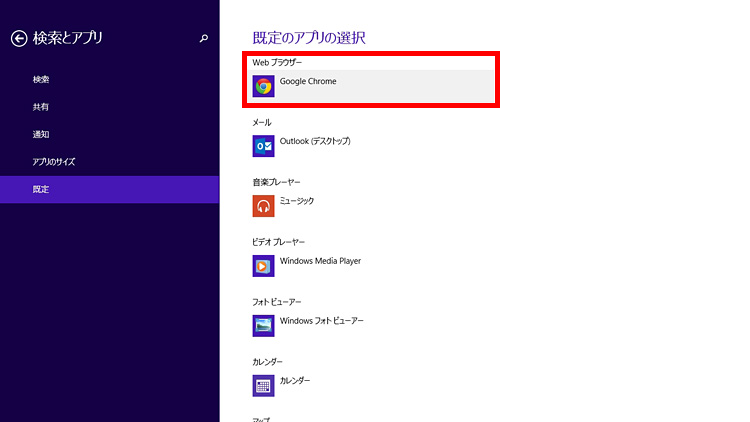This screenshot has width=750, height=422.
Task: Choose the ミュージック text for music player
Action: point(297,201)
